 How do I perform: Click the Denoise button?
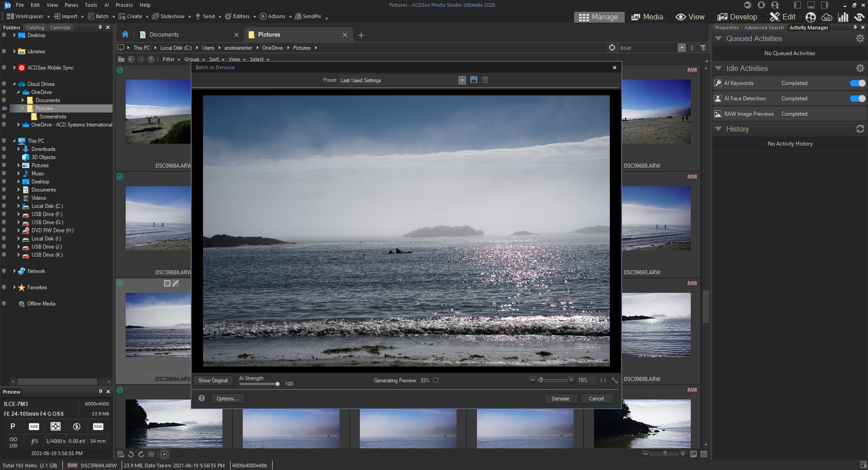tap(560, 399)
